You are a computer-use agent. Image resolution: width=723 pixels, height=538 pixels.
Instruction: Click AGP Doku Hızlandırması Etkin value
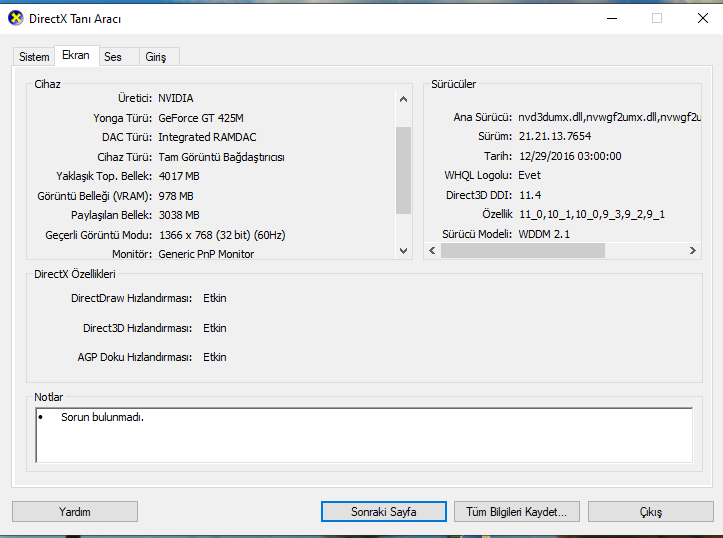coord(215,357)
